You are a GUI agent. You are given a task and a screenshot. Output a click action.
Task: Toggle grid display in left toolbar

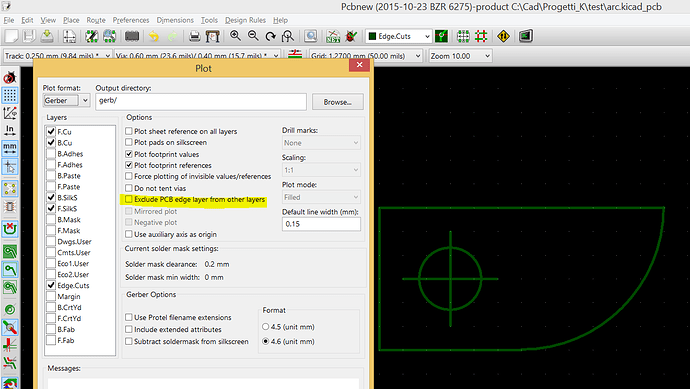[x=10, y=95]
